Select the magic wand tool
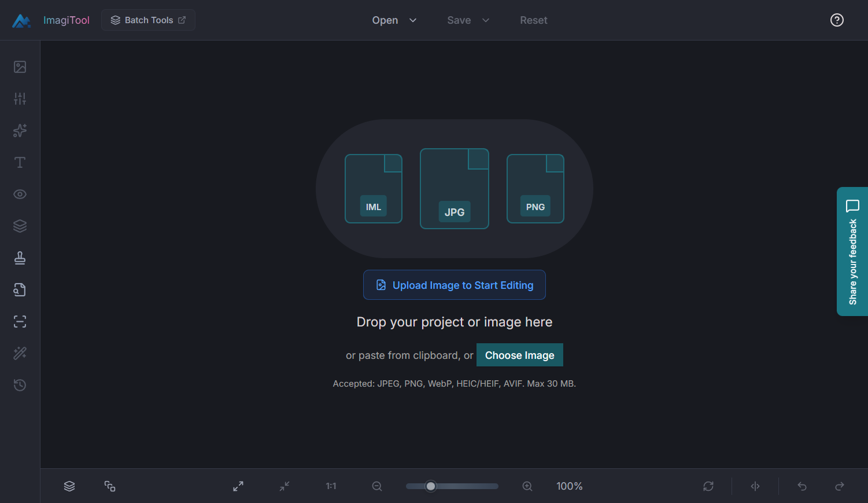Screen dimensions: 868x503 pyautogui.click(x=20, y=354)
